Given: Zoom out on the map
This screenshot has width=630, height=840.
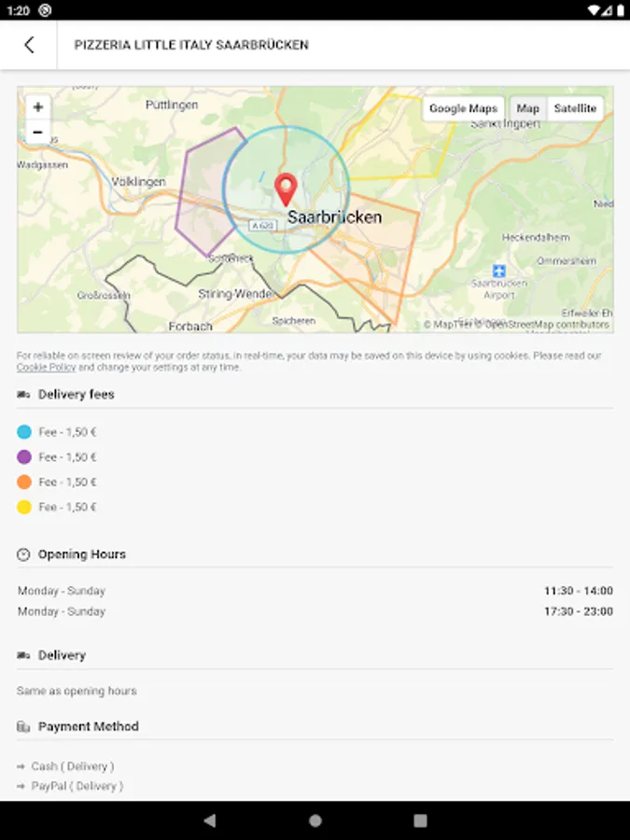Looking at the screenshot, I should [x=38, y=132].
